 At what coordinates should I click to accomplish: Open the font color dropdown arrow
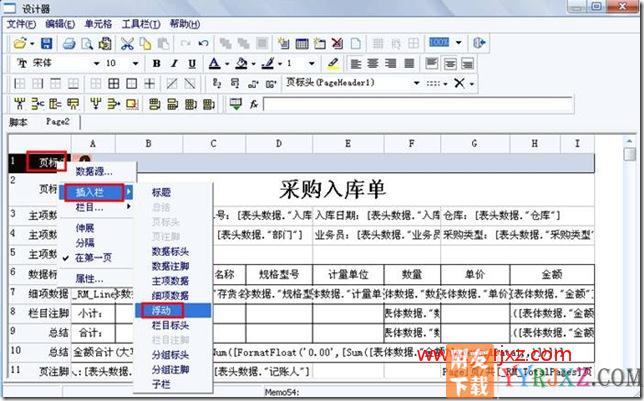click(227, 64)
